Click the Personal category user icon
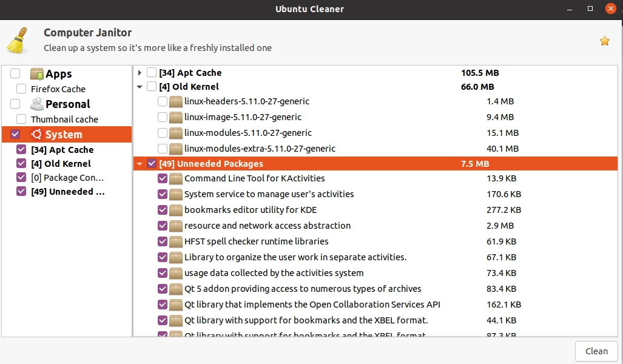The image size is (623, 364). click(37, 104)
